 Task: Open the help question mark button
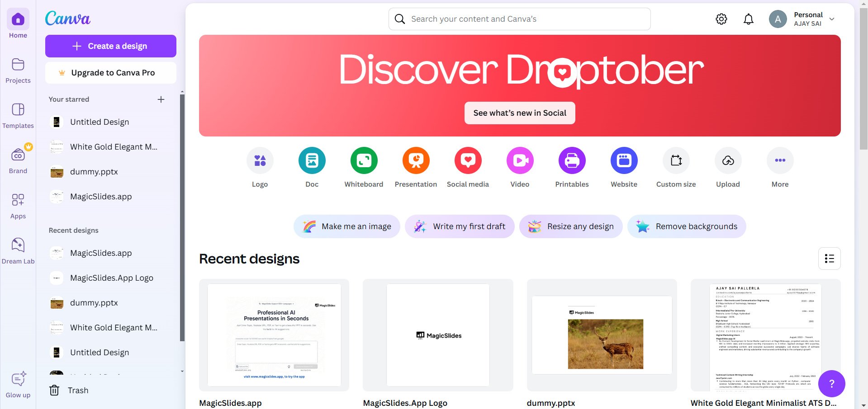[832, 384]
